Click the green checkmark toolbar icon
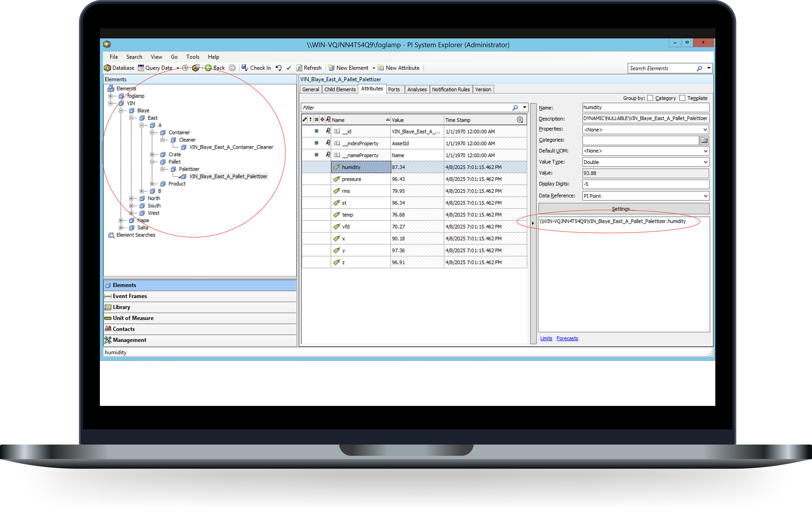 pos(289,68)
